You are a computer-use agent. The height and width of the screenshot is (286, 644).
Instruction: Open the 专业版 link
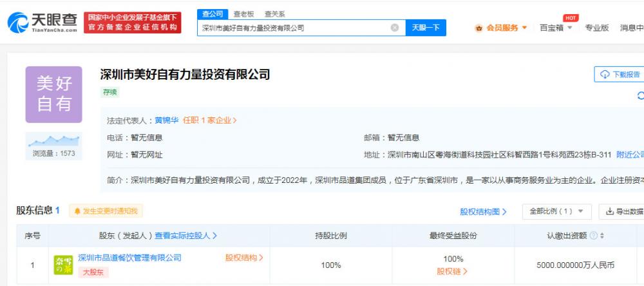tap(596, 28)
